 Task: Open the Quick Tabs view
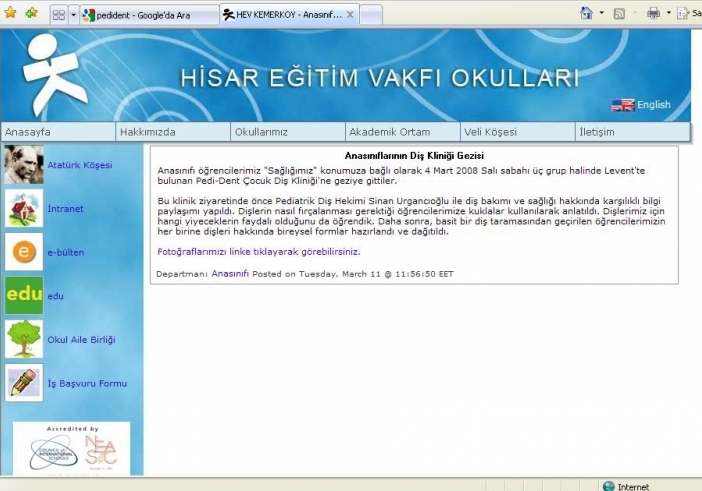(x=58, y=15)
